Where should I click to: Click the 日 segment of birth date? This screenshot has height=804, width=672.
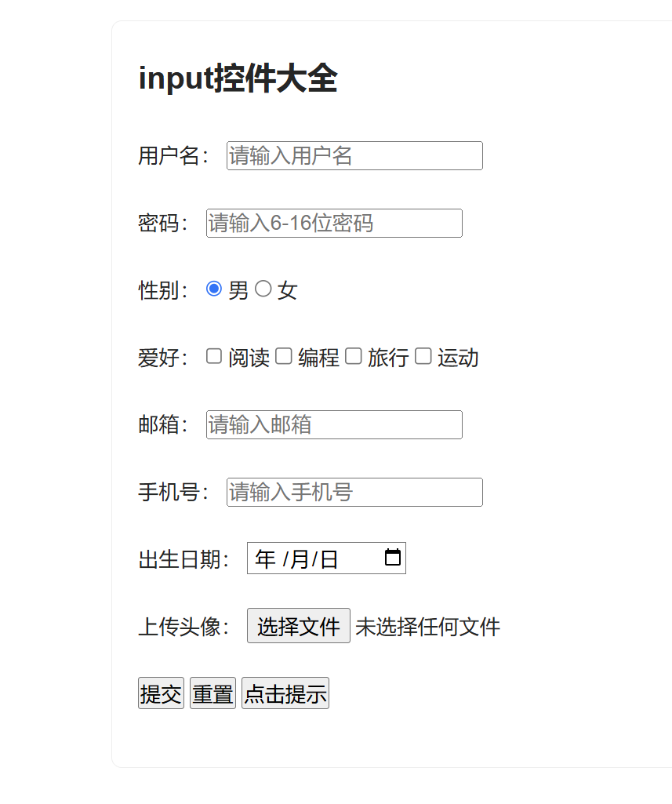click(329, 559)
